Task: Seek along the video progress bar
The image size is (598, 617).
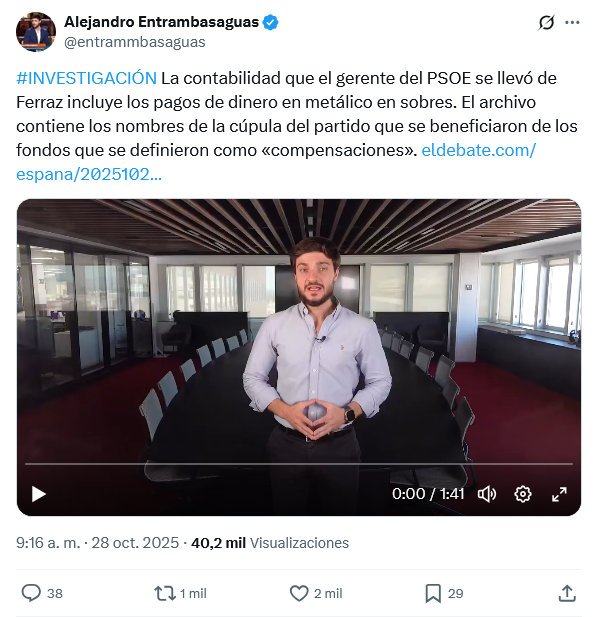Action: [299, 464]
